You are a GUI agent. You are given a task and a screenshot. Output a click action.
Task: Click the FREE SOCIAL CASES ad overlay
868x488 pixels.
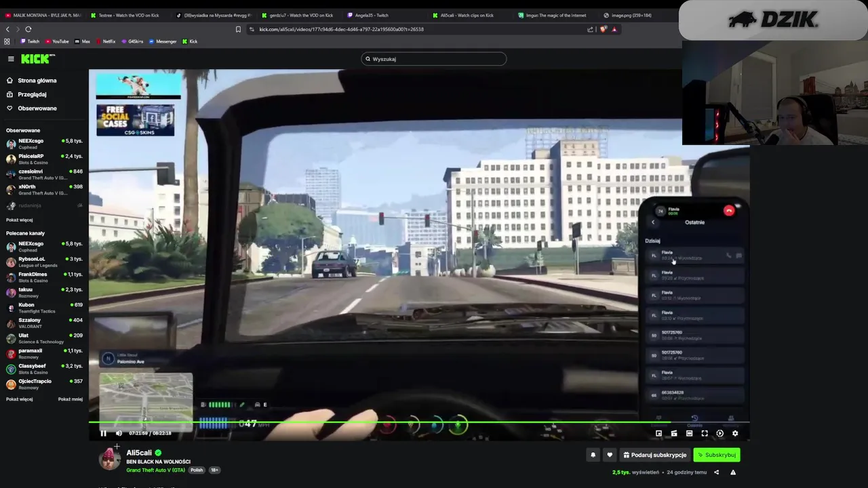click(135, 120)
